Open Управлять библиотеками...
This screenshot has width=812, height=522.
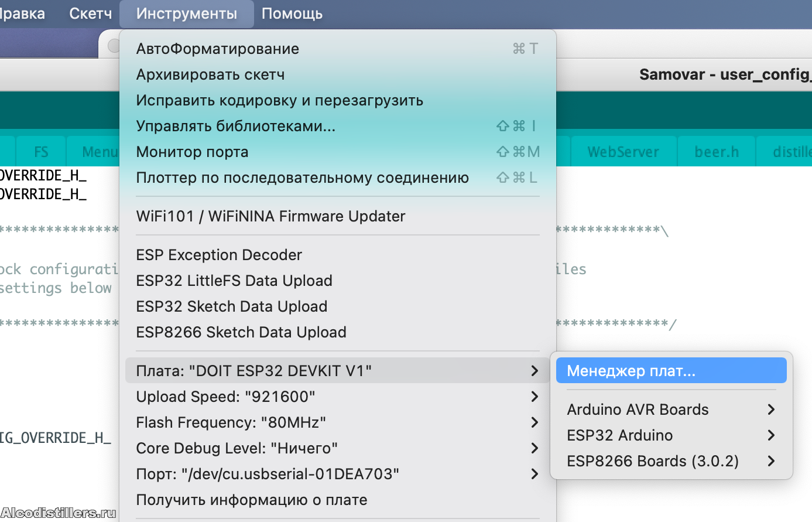click(x=337, y=126)
